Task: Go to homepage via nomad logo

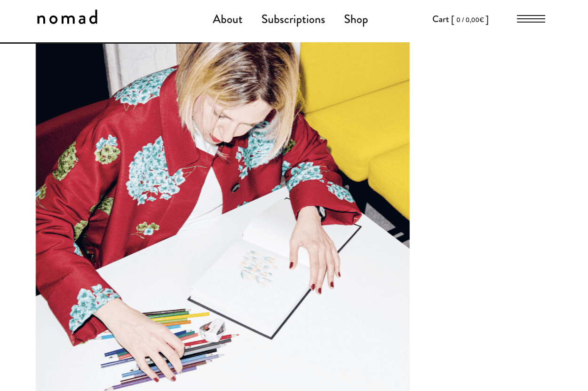Action: pyautogui.click(x=67, y=17)
